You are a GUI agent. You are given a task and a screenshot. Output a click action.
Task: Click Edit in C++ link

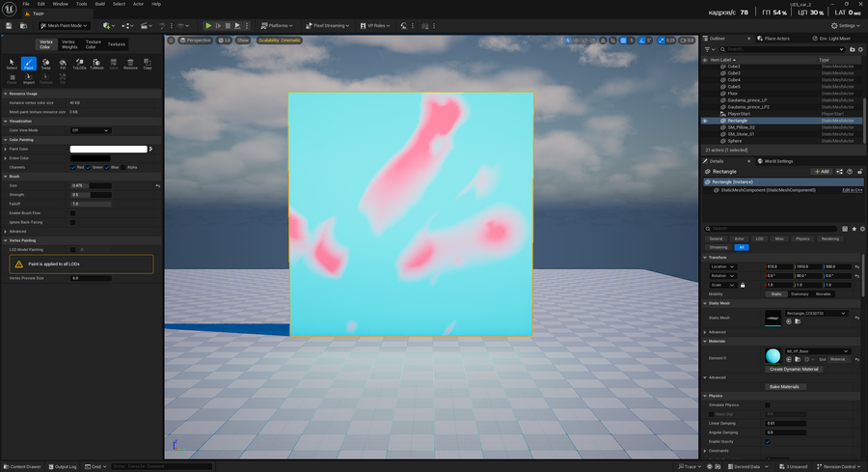point(852,190)
